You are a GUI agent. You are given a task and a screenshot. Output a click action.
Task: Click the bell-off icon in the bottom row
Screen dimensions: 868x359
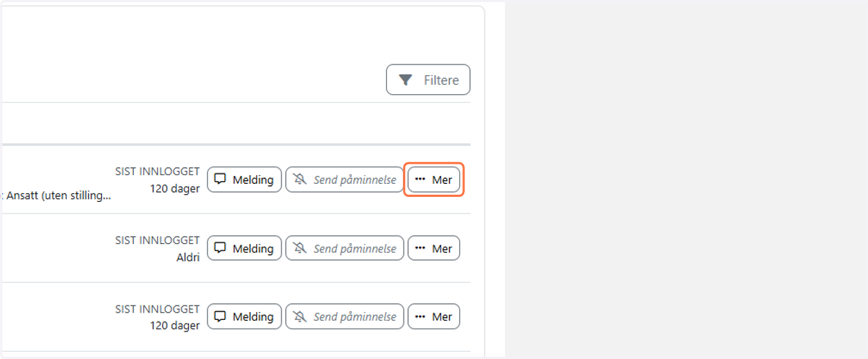[x=299, y=316]
